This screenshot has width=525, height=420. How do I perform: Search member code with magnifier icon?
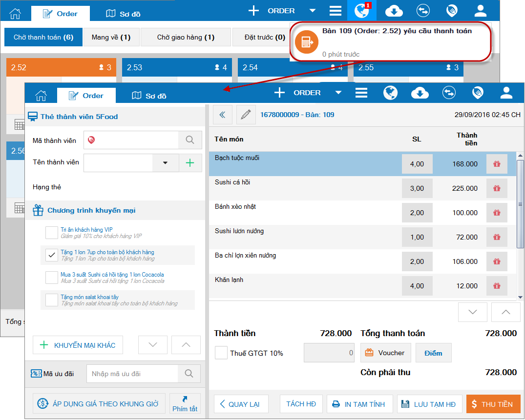(190, 140)
